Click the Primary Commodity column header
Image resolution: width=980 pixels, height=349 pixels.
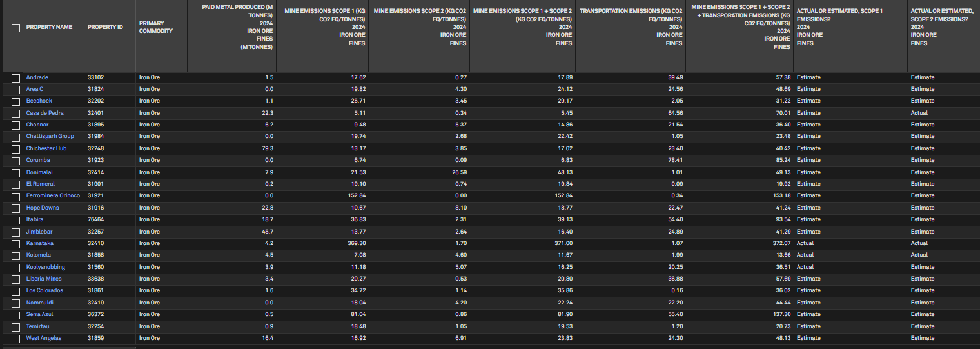(x=156, y=27)
